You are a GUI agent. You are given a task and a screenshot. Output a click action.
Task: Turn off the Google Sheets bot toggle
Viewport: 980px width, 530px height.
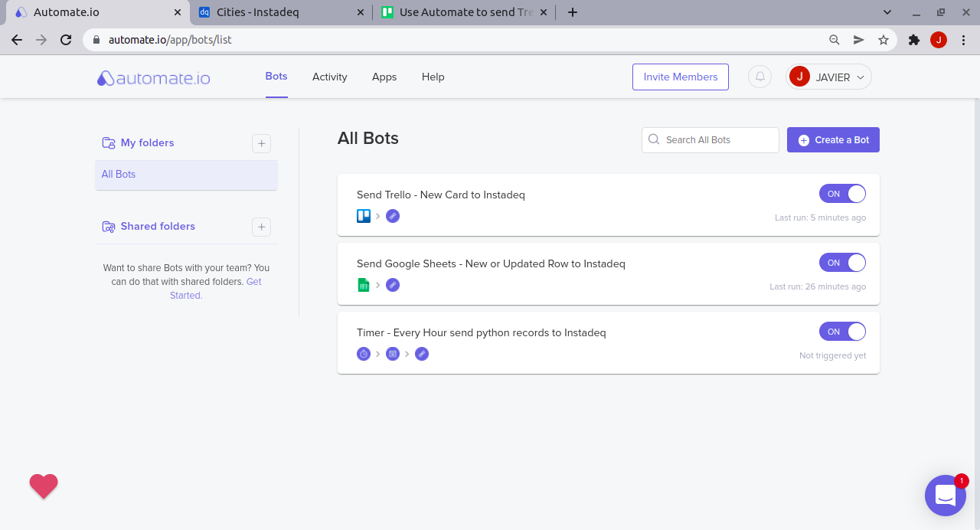(842, 263)
